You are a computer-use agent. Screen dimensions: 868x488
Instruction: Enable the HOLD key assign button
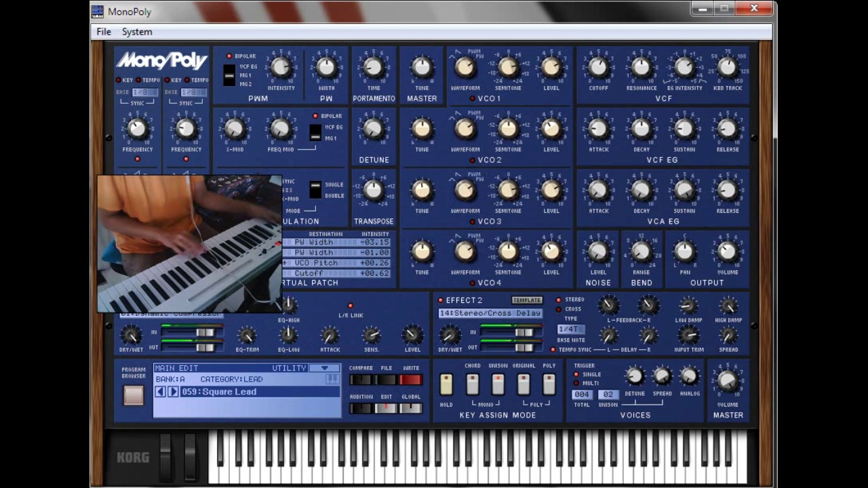[x=446, y=384]
